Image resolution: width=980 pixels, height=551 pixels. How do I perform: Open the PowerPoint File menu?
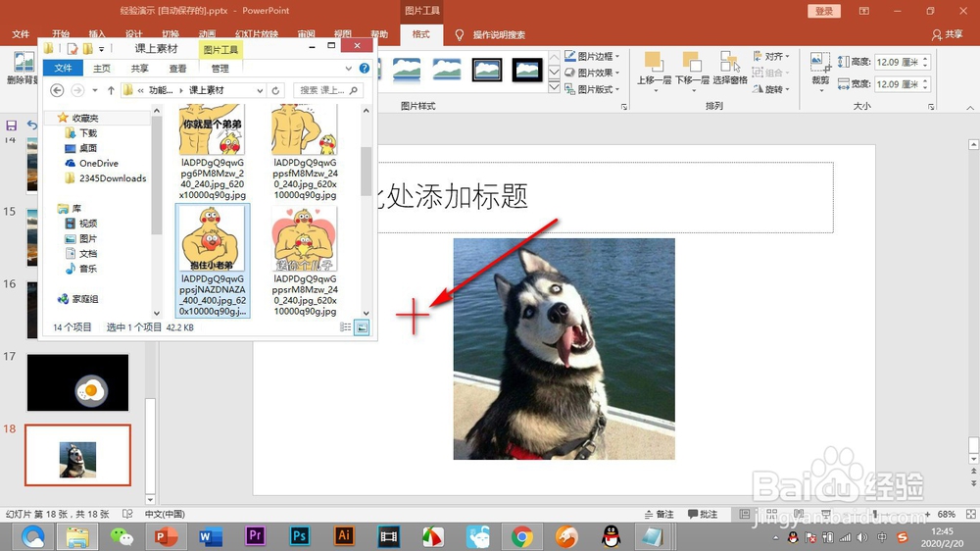coord(21,34)
